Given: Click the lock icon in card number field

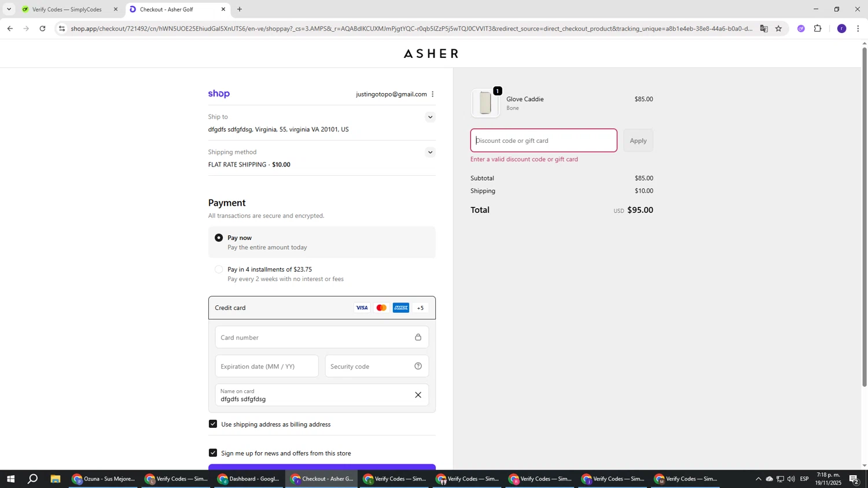Looking at the screenshot, I should 418,337.
